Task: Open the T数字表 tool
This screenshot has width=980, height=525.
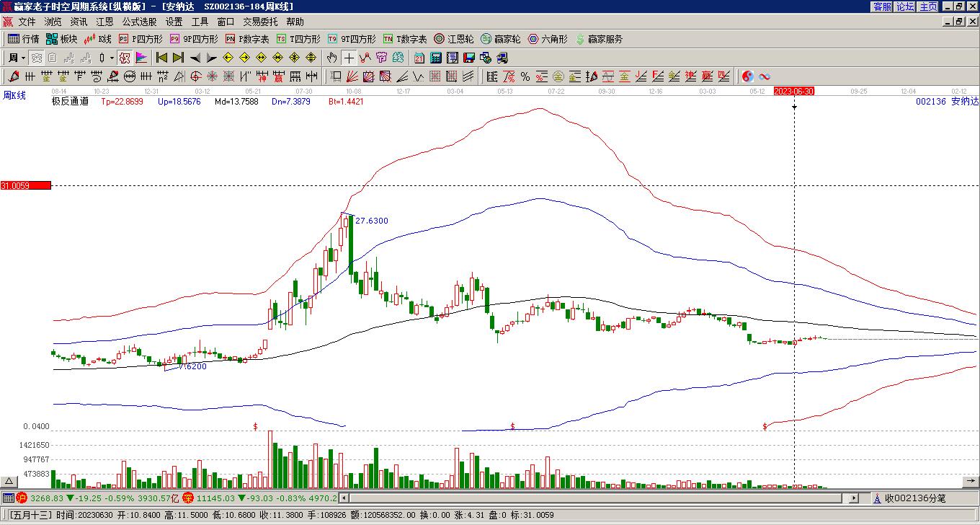Action: [405, 39]
